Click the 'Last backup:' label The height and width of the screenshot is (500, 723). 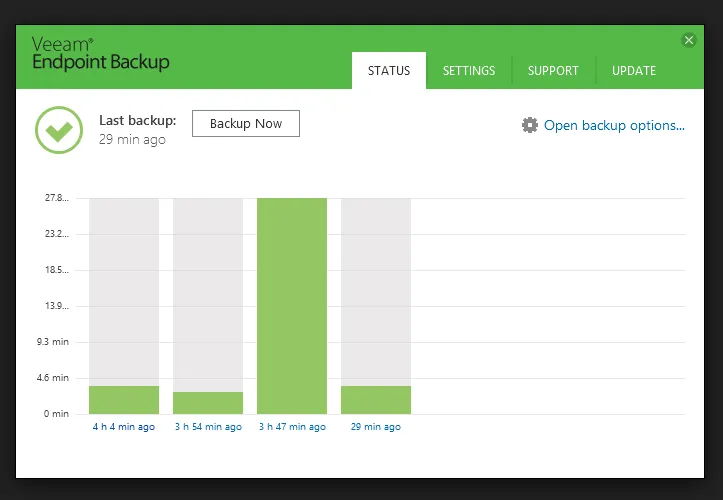137,120
